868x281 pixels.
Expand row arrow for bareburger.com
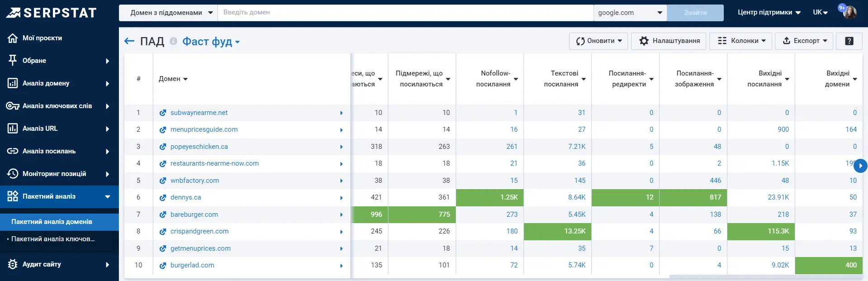pyautogui.click(x=341, y=215)
